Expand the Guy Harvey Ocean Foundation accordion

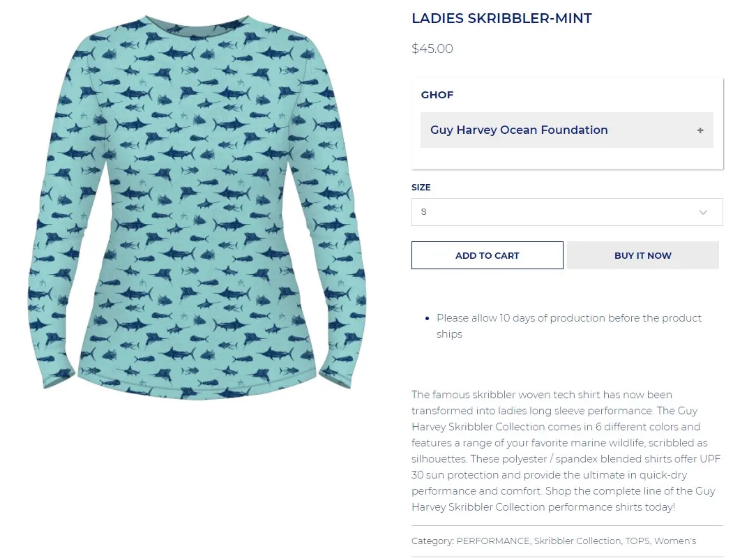point(566,130)
